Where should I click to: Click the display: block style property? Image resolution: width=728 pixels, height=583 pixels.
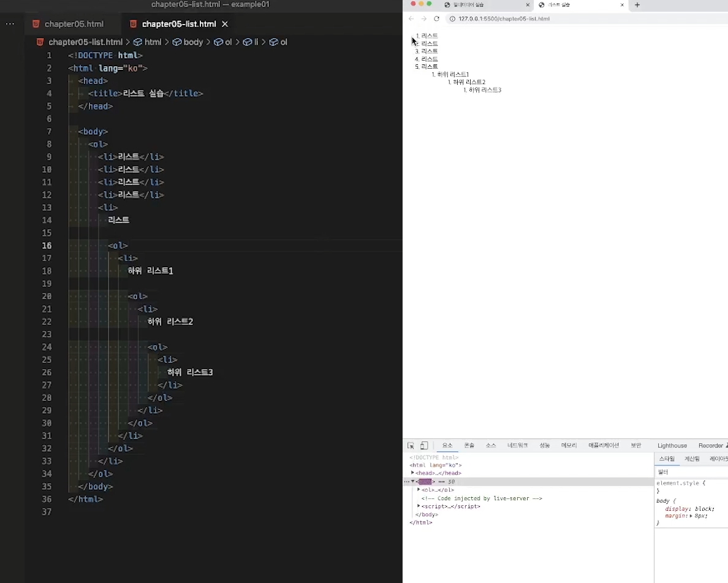tap(691, 509)
